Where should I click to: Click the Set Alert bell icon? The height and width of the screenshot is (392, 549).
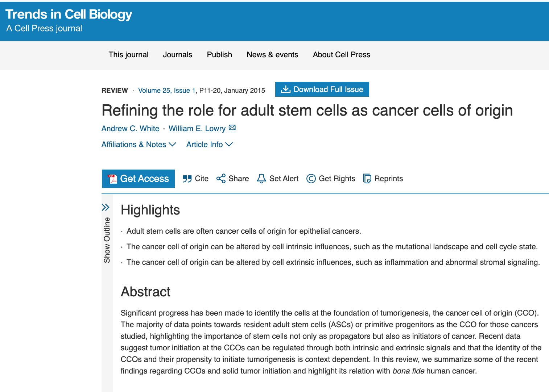coord(261,179)
